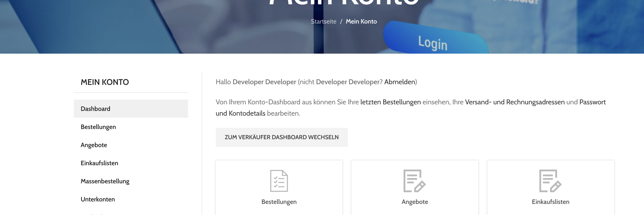The height and width of the screenshot is (215, 644).
Task: Click the Mein Konto breadcrumb text
Action: [x=361, y=21]
